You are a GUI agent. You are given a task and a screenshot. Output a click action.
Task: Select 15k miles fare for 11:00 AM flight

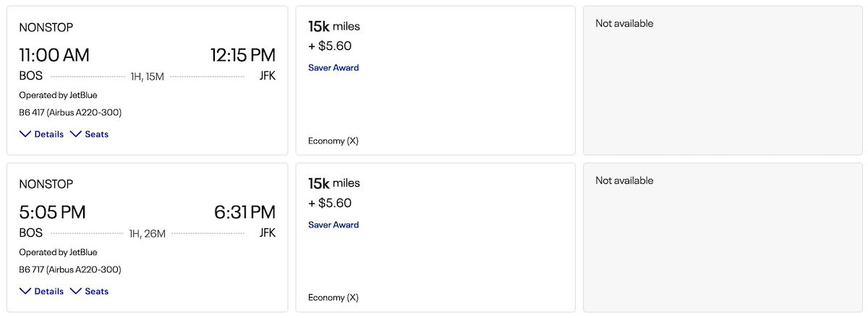pyautogui.click(x=435, y=80)
